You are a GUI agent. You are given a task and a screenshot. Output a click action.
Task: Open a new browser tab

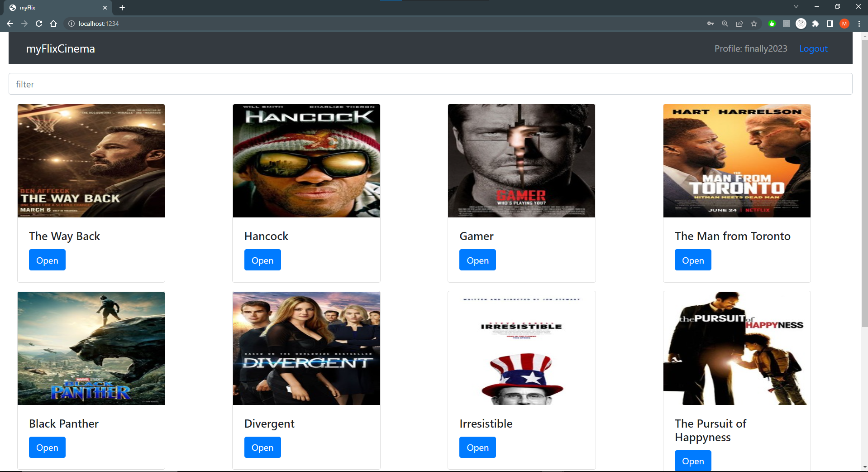tap(122, 8)
